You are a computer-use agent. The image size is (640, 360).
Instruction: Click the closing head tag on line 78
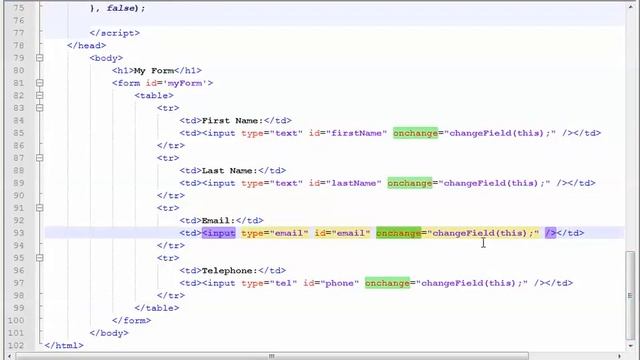pos(87,45)
